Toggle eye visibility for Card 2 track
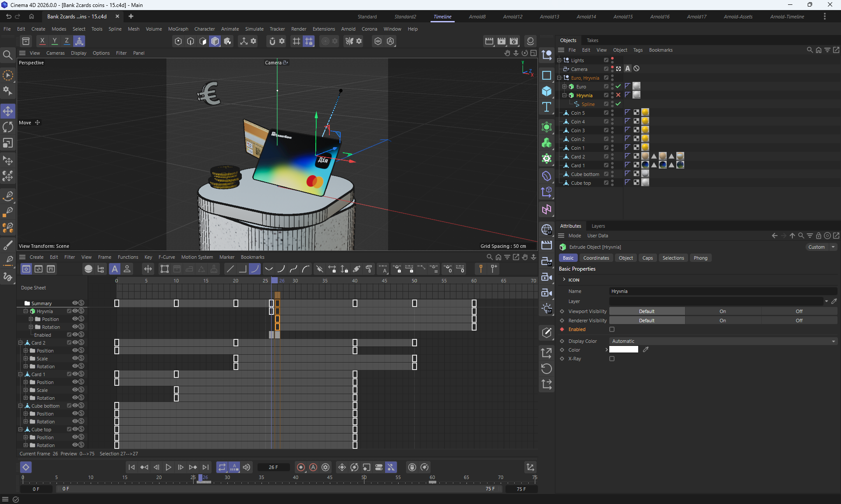Viewport: 841px width, 504px height. click(x=75, y=342)
